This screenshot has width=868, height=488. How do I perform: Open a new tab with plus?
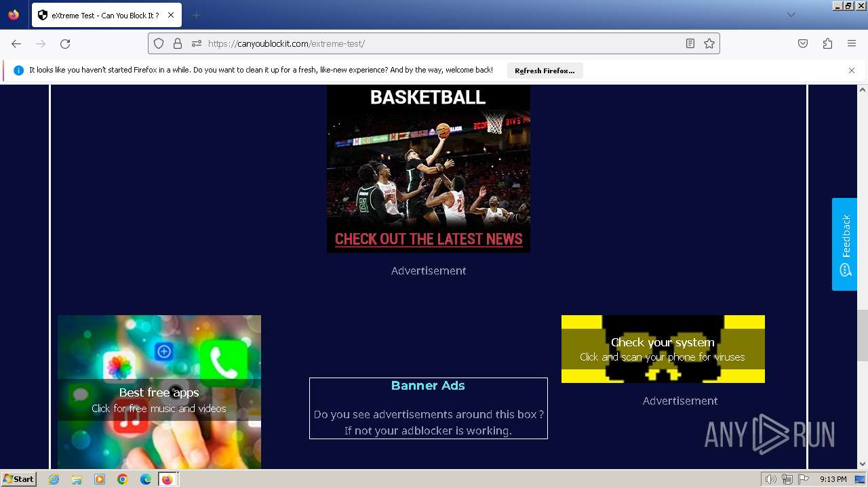click(x=196, y=15)
